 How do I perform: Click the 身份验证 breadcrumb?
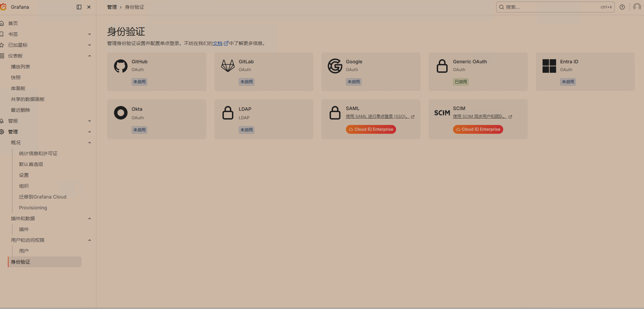(135, 7)
